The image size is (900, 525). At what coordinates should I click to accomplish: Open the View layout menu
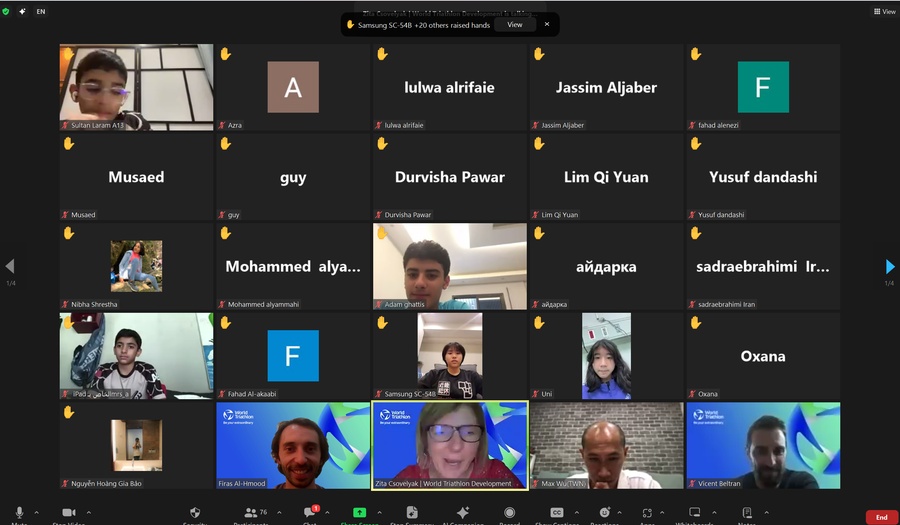point(884,11)
